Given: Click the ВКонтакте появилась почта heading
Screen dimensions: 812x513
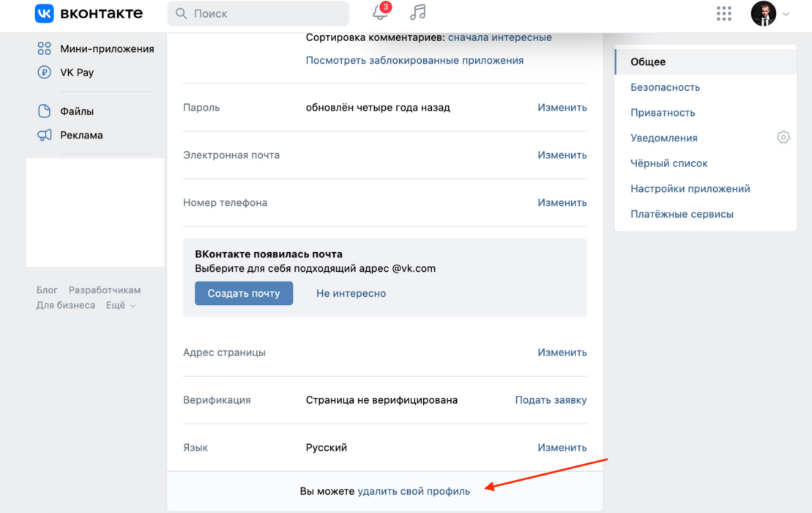Looking at the screenshot, I should click(269, 254).
